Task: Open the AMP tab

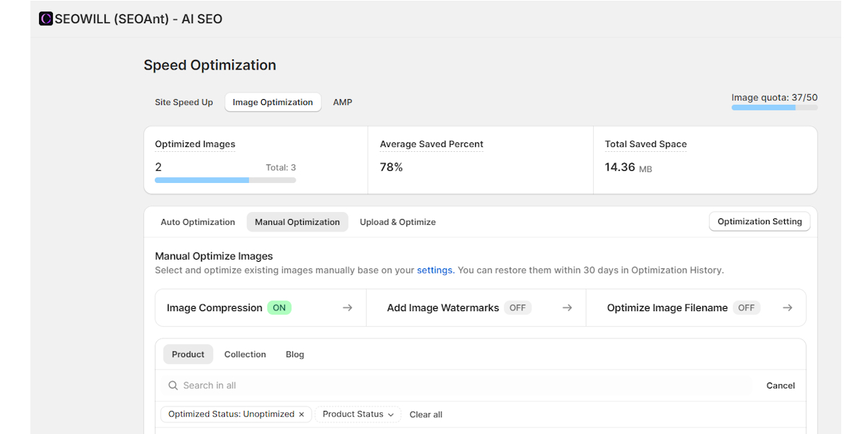Action: [x=343, y=103]
